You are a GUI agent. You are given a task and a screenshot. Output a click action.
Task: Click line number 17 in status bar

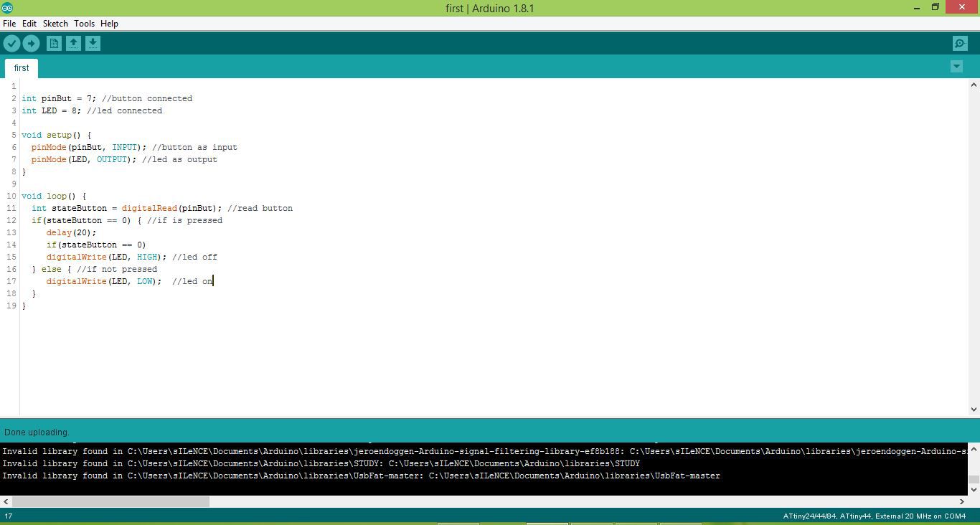pos(9,516)
